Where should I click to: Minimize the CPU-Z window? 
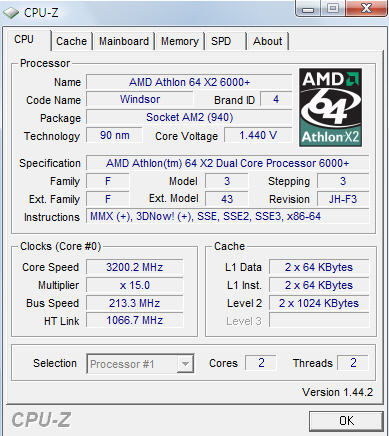coord(308,9)
